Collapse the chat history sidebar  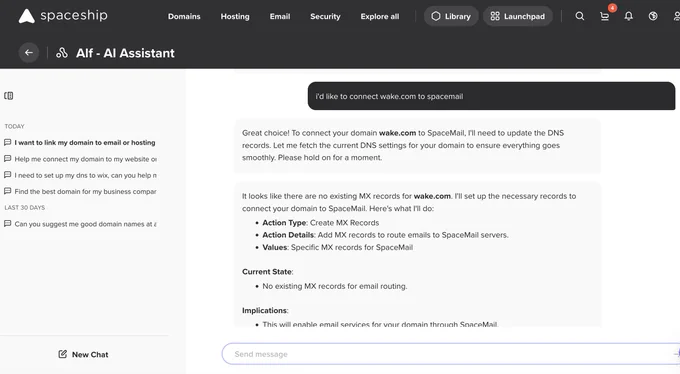pyautogui.click(x=9, y=95)
